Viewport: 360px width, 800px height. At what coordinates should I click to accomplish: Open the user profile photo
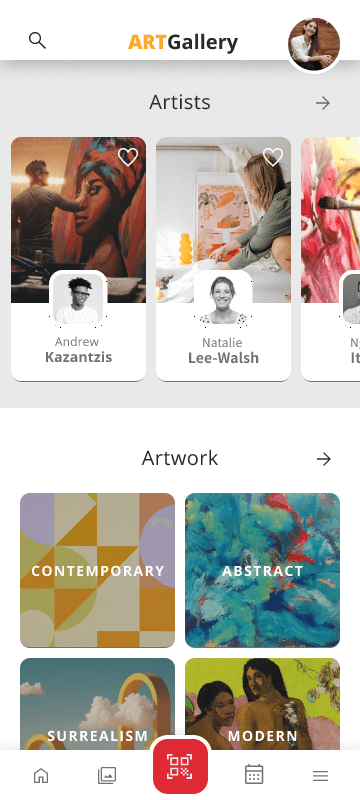(314, 44)
